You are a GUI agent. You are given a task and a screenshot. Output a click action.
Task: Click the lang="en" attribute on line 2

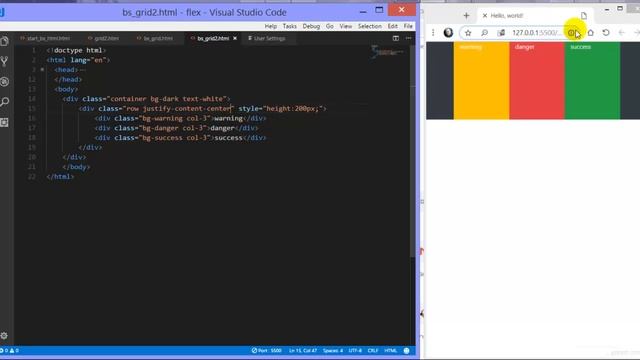coord(88,60)
